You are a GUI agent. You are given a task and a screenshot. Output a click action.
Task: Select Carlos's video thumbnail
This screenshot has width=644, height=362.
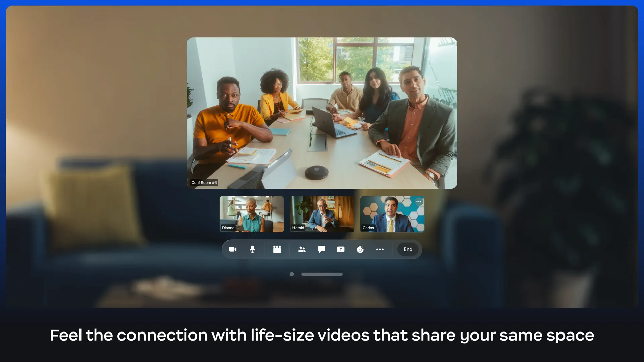click(x=392, y=214)
